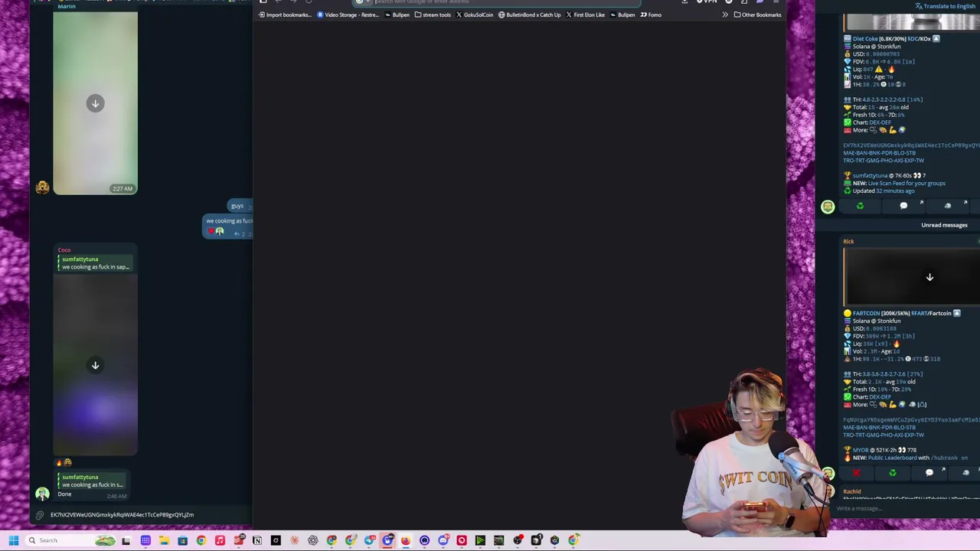Expand the Other Bookmarks folder

click(757, 15)
